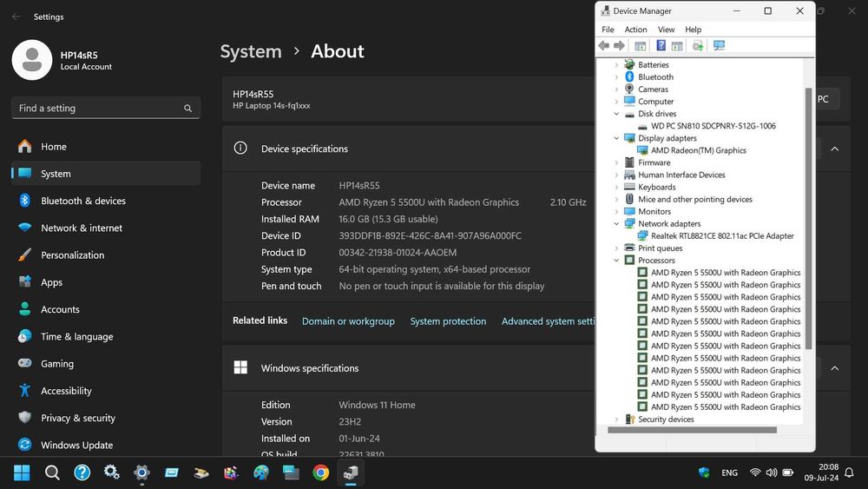Select Time & language in Settings sidebar
The height and width of the screenshot is (489, 868).
[106, 336]
